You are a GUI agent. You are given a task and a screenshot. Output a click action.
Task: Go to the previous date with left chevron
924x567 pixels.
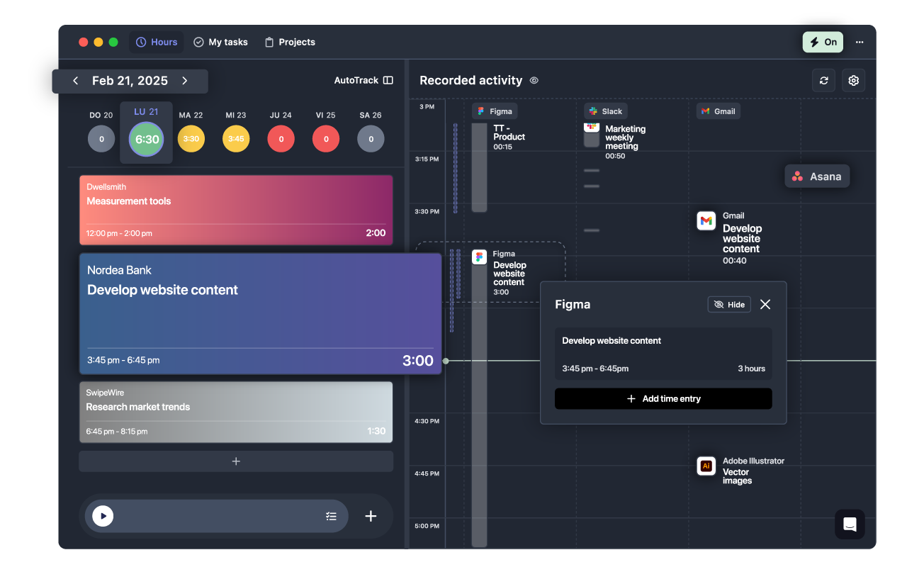[75, 80]
